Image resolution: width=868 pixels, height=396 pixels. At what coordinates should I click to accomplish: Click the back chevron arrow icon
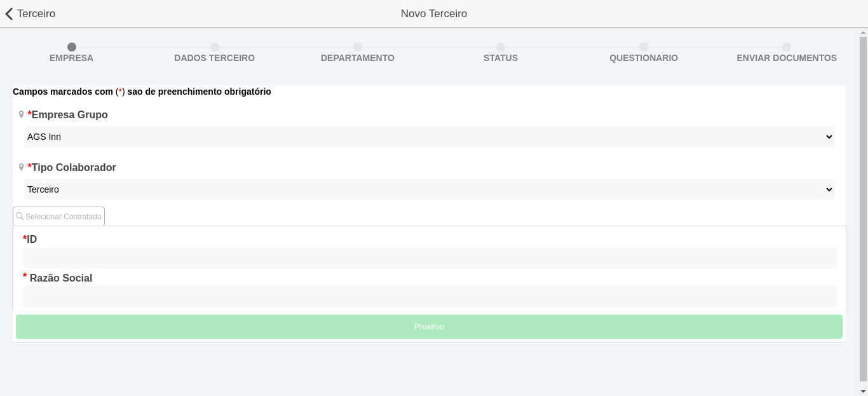pyautogui.click(x=9, y=14)
